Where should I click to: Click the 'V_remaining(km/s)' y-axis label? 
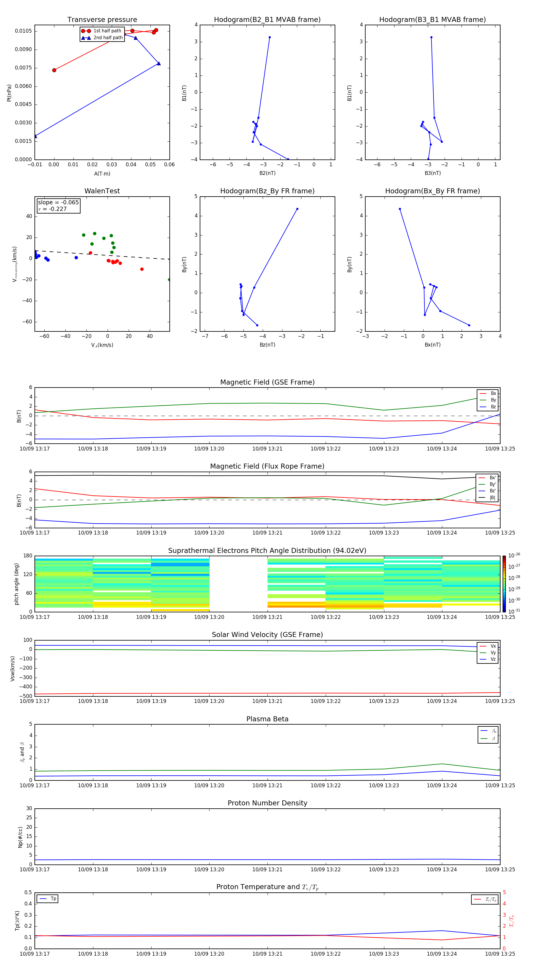15,264
